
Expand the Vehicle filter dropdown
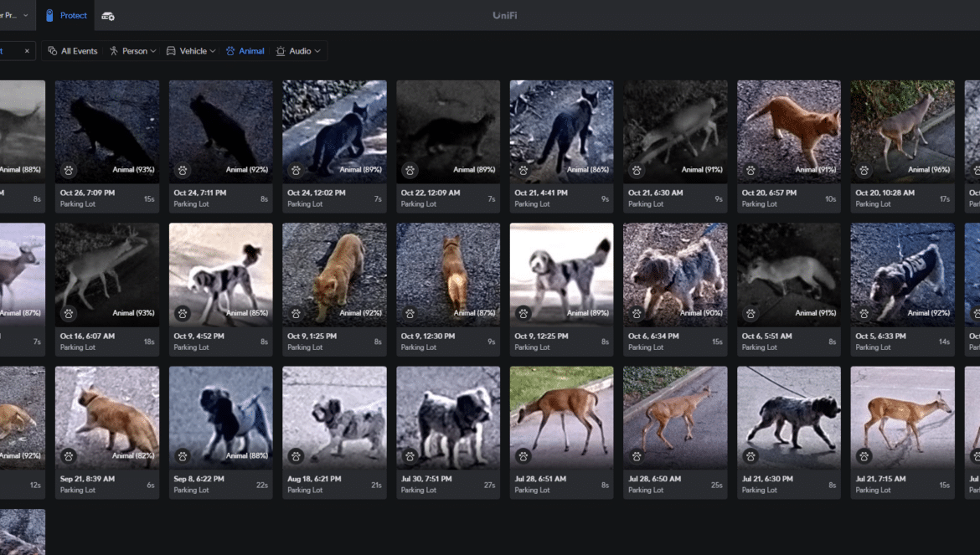(x=191, y=51)
